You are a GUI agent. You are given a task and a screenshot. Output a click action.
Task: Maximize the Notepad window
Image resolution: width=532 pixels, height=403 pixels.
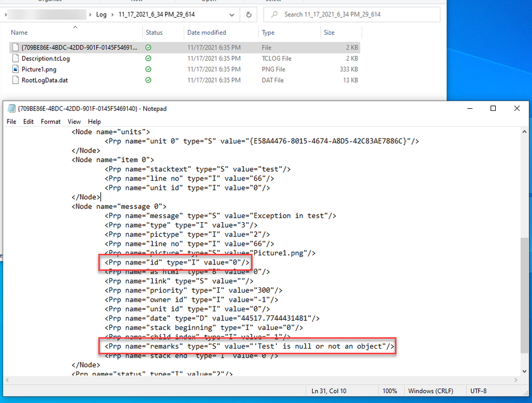click(493, 109)
